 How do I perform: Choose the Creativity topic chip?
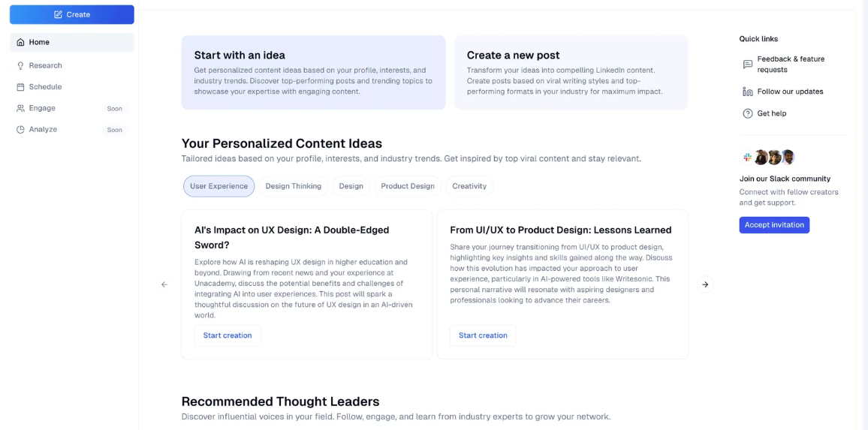[x=469, y=186]
